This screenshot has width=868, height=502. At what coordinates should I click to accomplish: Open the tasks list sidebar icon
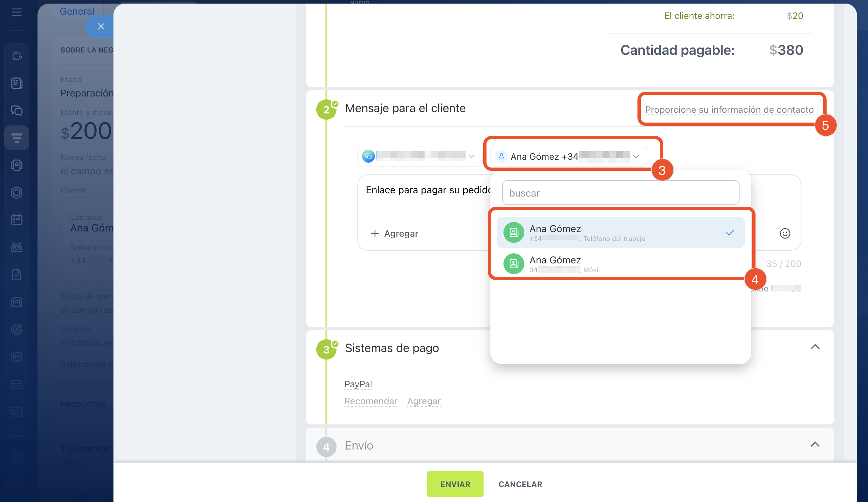coord(17,83)
